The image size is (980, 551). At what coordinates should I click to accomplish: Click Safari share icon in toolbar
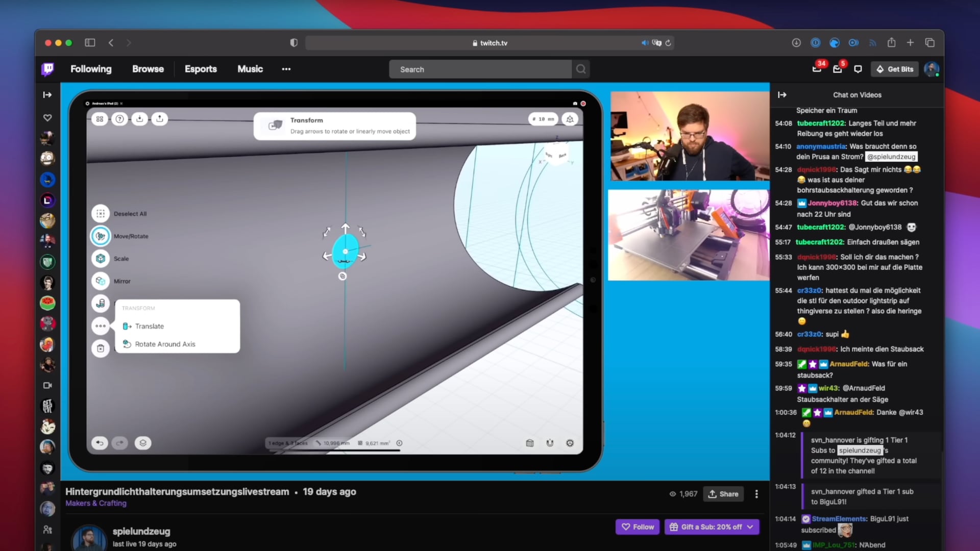tap(891, 43)
